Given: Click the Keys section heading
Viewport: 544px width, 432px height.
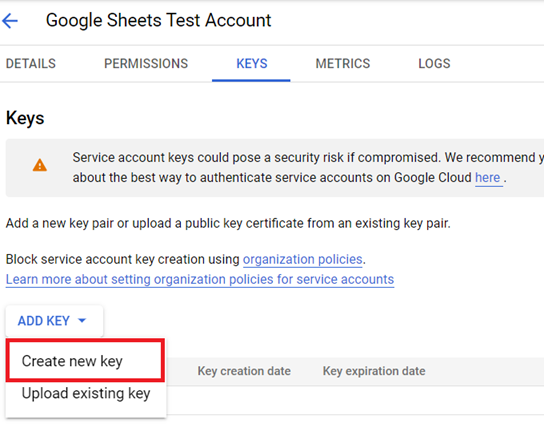Looking at the screenshot, I should [x=25, y=118].
